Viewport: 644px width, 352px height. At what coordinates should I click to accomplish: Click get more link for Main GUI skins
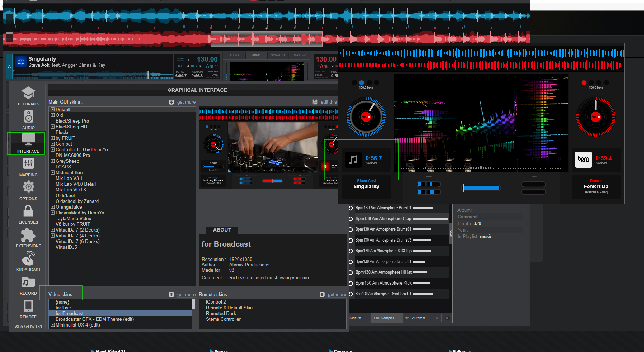186,102
